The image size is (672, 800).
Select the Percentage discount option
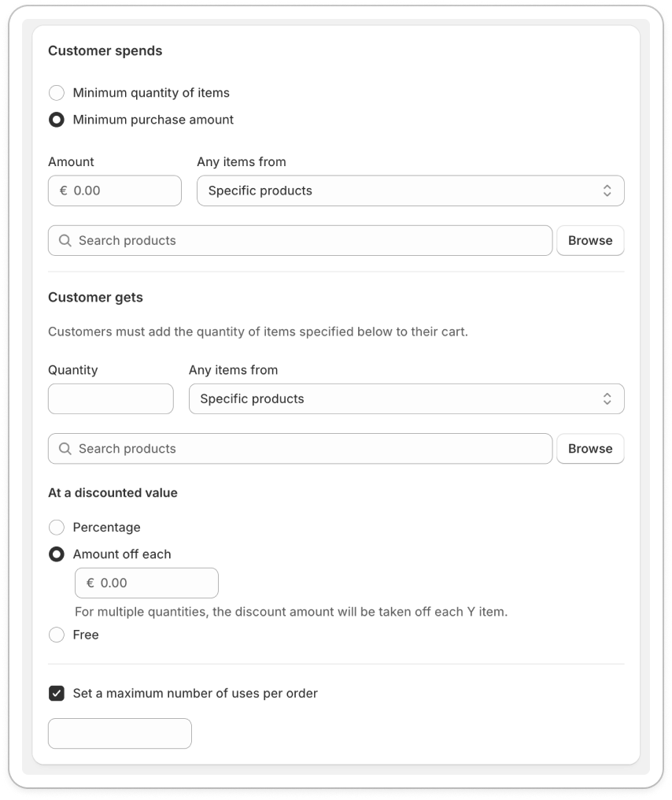click(56, 527)
